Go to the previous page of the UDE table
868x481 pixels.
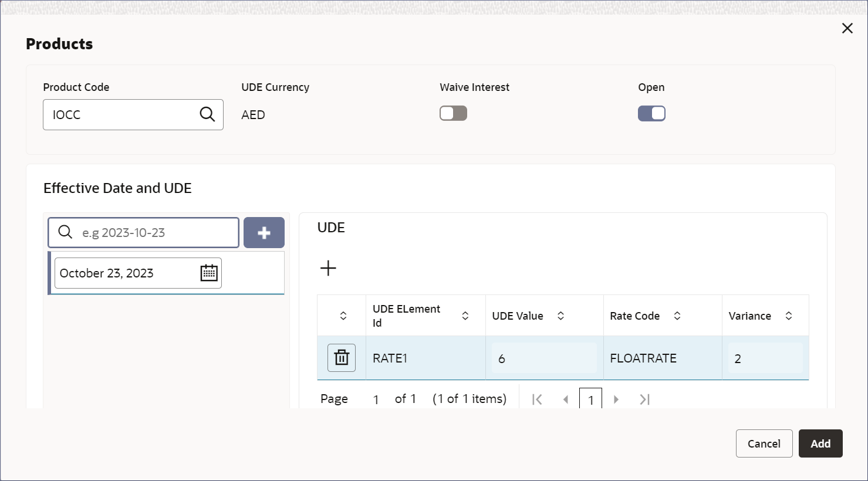[x=566, y=399]
